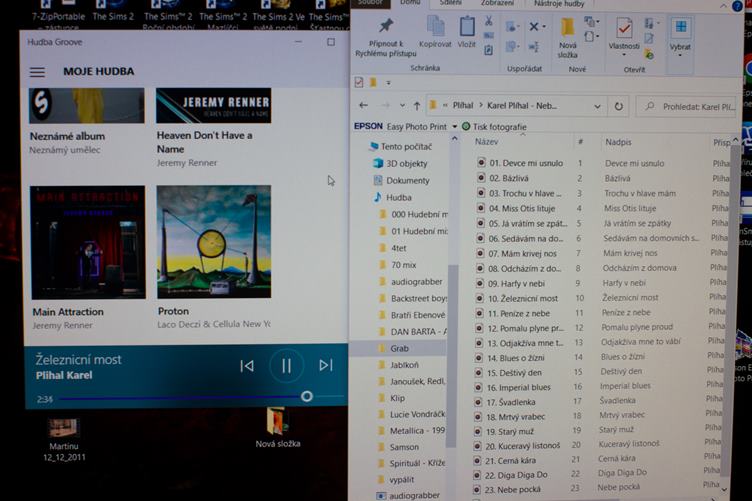Viewport: 752px width, 501px height.
Task: Click the song progress slider handle
Action: 307,396
